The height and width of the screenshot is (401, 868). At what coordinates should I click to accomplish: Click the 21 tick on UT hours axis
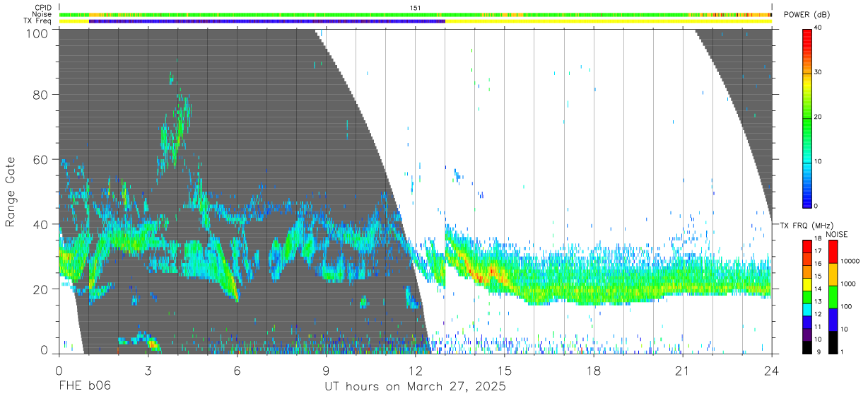[x=682, y=371]
